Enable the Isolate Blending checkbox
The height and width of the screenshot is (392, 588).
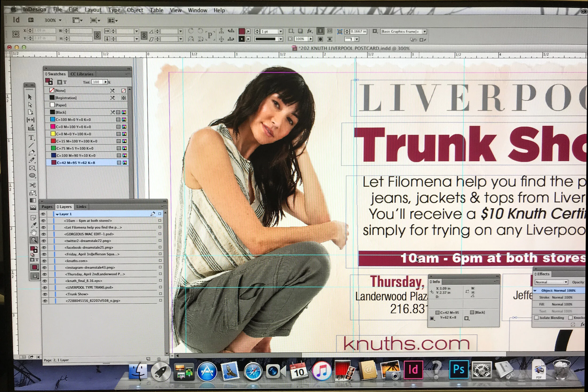point(536,318)
